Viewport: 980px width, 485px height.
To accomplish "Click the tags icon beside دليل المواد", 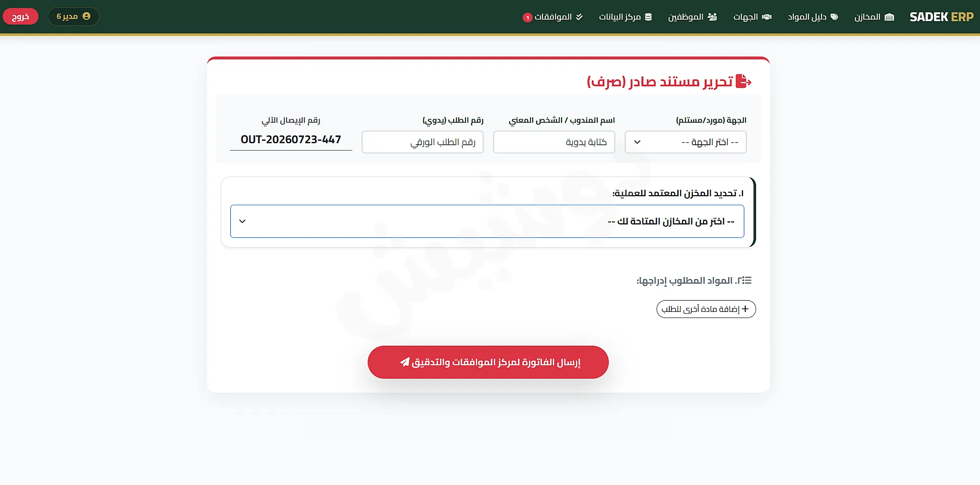I will click(834, 17).
